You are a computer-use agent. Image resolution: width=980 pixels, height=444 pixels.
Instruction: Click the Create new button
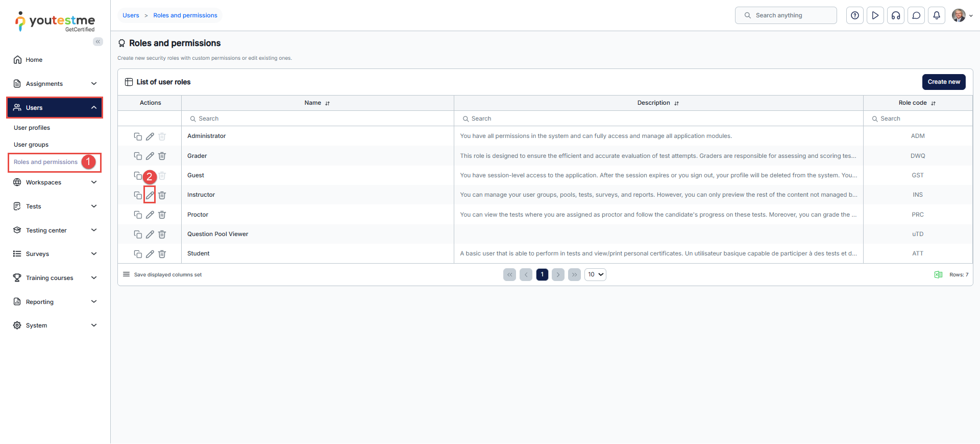(x=943, y=82)
